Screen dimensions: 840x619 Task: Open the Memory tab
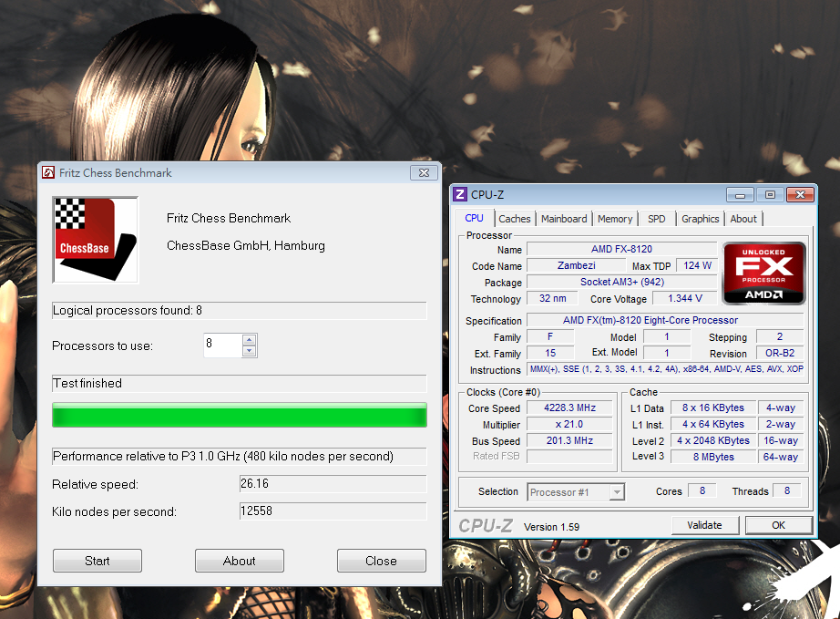click(x=615, y=219)
